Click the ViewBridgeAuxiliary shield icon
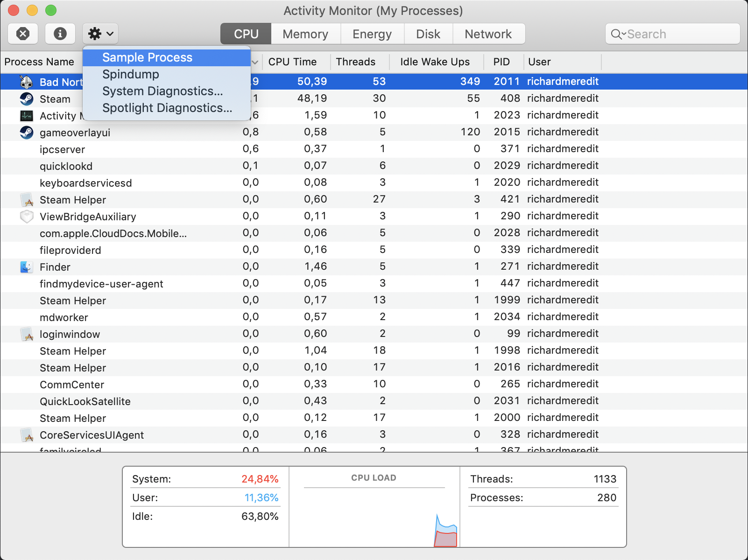The height and width of the screenshot is (560, 748). point(27,216)
